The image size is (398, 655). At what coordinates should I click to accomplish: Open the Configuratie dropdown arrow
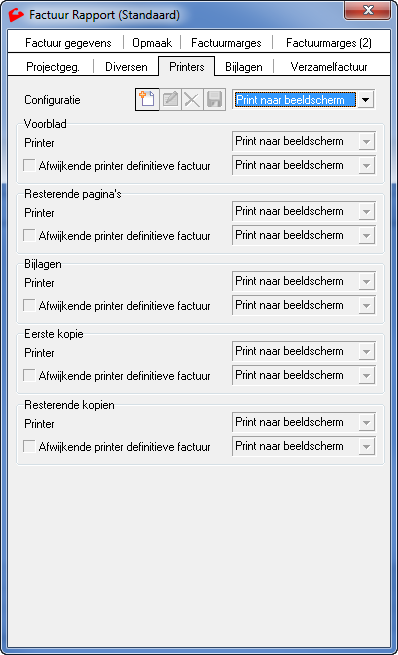pos(366,100)
